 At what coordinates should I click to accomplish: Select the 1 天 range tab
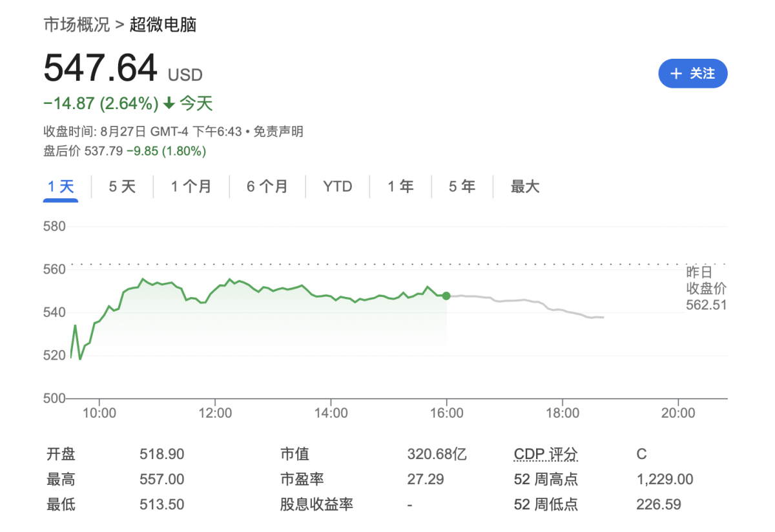coord(61,187)
